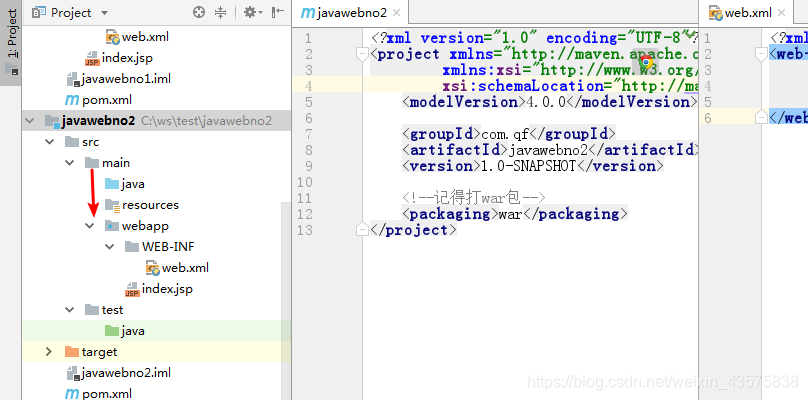Select the main folder icon
808x400 pixels.
[92, 163]
